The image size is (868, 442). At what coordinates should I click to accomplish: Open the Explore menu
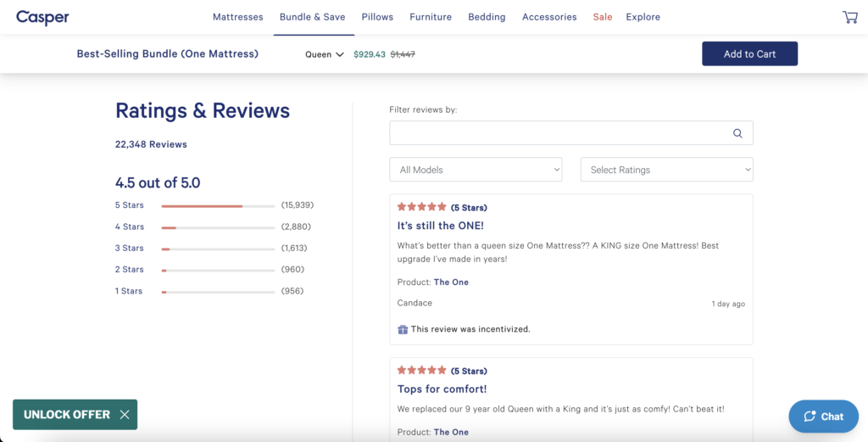pyautogui.click(x=643, y=17)
